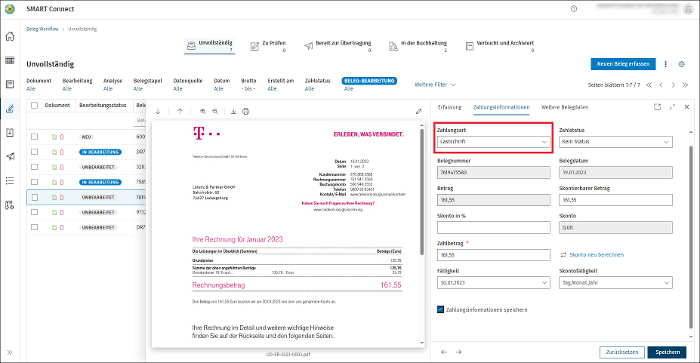
Task: Click the Speichern button
Action: (x=667, y=352)
